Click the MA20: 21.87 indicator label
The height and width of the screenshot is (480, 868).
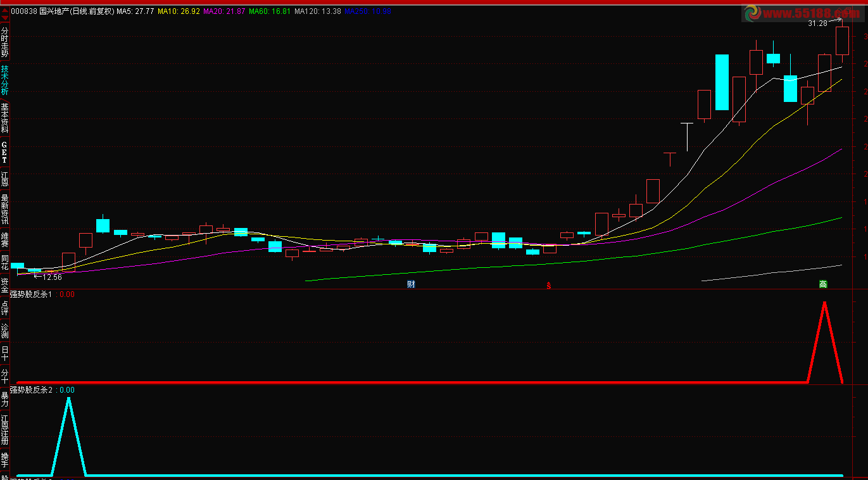(x=224, y=11)
